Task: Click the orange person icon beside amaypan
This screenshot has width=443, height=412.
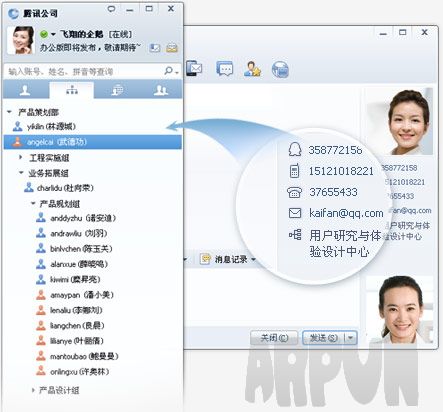Action: click(x=41, y=295)
